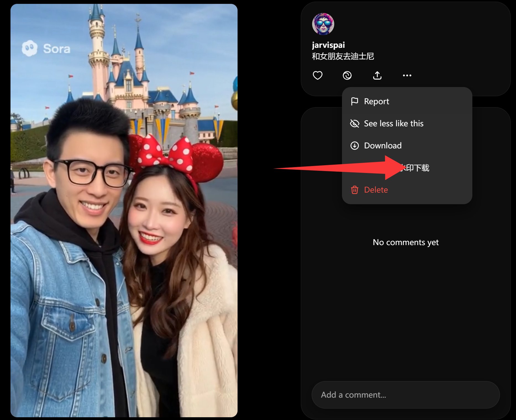Click the crossed-eye icon in the menu
516x420 pixels.
point(354,124)
